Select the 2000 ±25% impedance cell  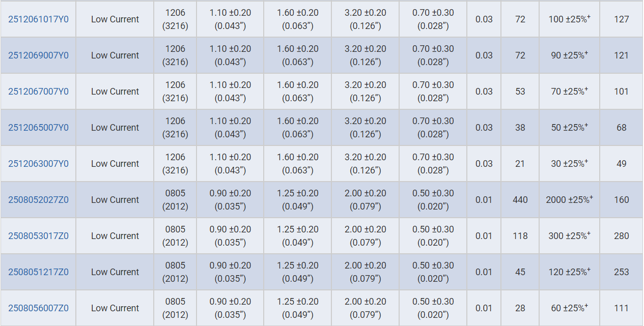(569, 200)
